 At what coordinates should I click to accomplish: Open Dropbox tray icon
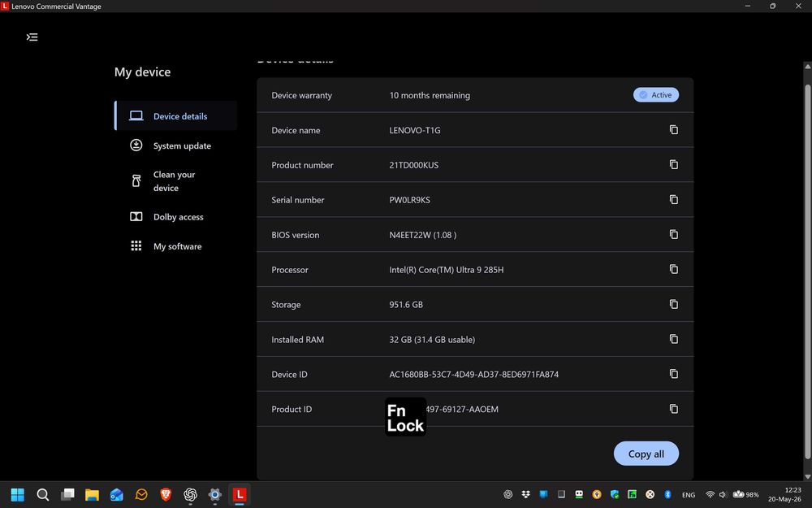(x=525, y=494)
